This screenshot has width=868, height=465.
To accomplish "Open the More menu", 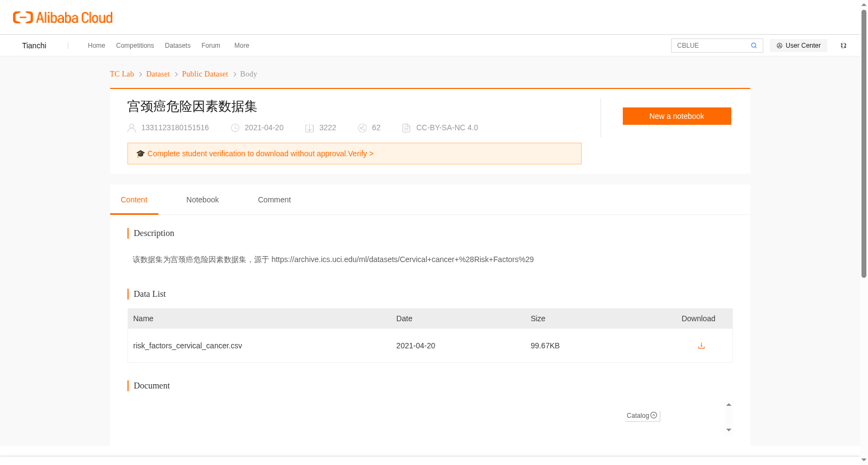I will click(x=241, y=46).
